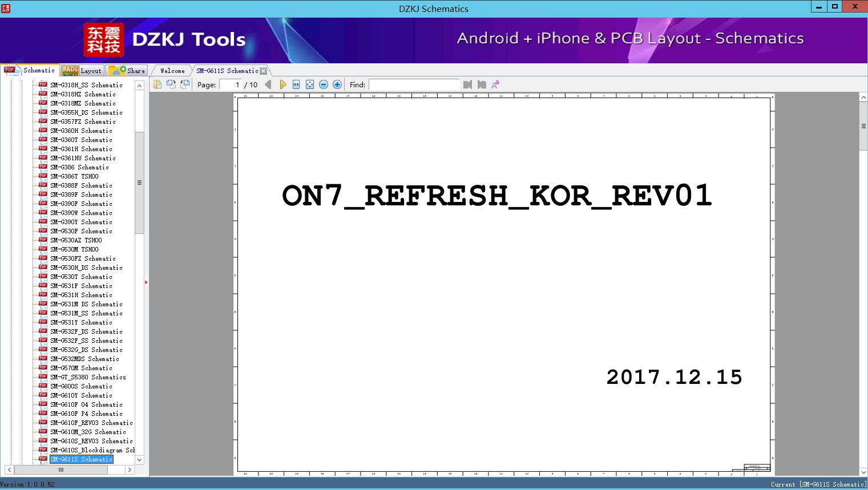
Task: Click the find previous icon
Action: tap(468, 84)
